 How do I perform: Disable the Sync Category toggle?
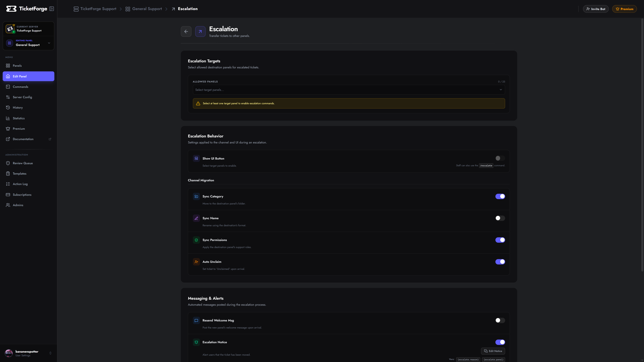[500, 196]
